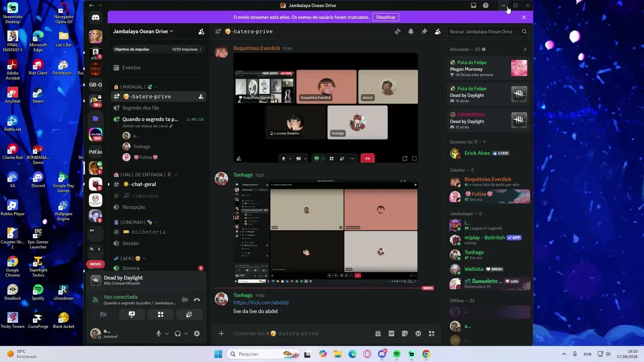644x362 pixels.
Task: Open user settings gear icon
Action: point(197,333)
